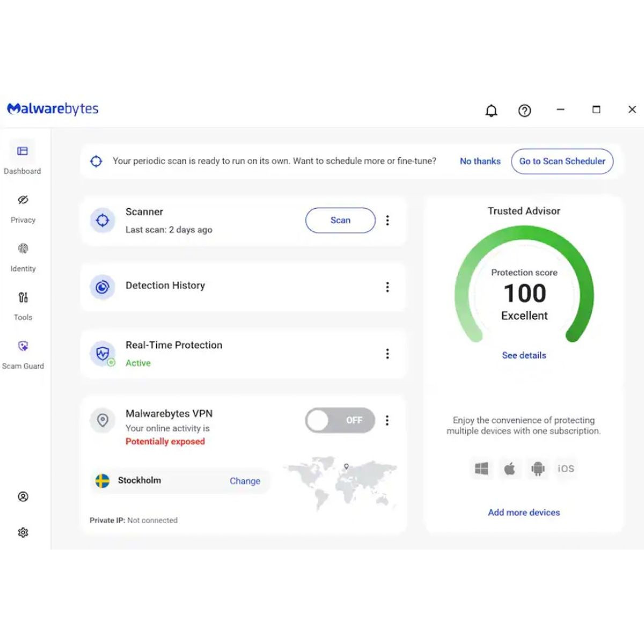This screenshot has width=644, height=644.
Task: Click the Malwarebytes logo
Action: 53,109
